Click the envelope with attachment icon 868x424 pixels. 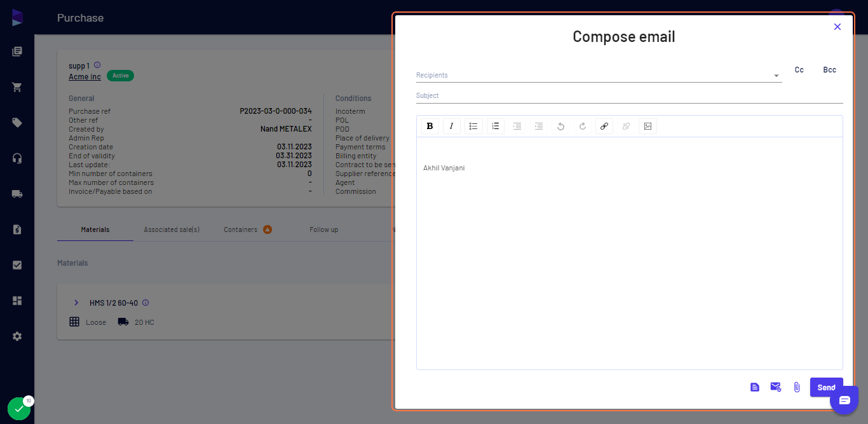click(x=776, y=387)
